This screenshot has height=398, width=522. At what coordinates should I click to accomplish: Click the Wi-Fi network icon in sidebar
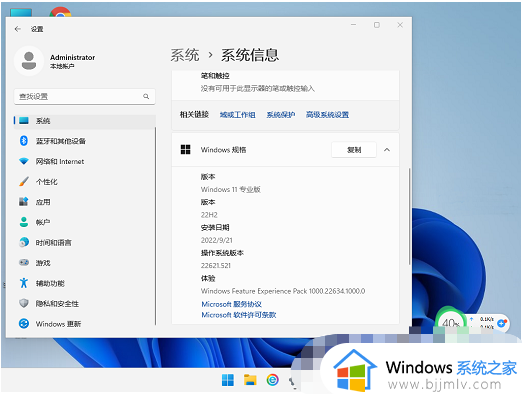pyautogui.click(x=24, y=161)
